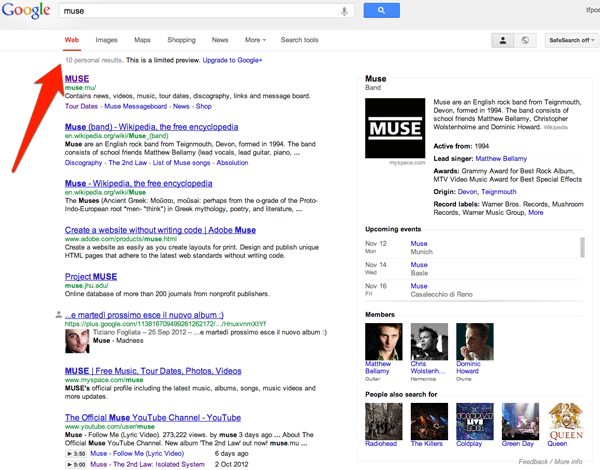Open the Shop sitelink under MUSE

click(204, 106)
